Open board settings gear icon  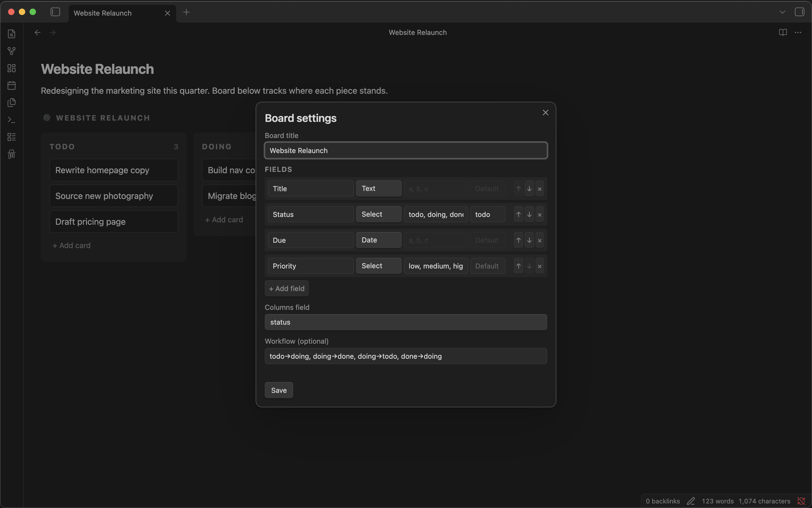coord(47,118)
